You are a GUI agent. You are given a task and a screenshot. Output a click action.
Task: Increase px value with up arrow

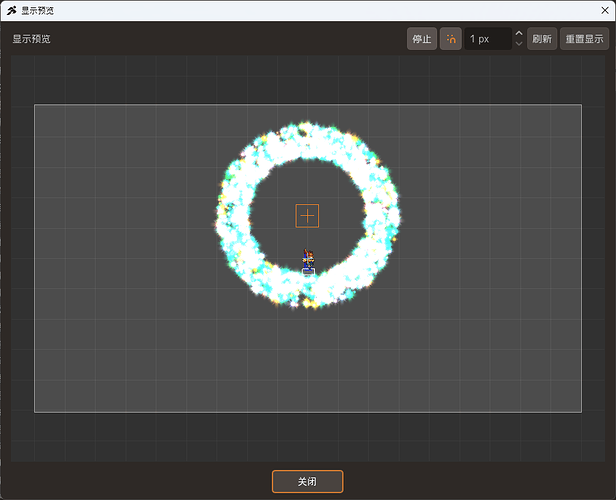click(x=519, y=33)
